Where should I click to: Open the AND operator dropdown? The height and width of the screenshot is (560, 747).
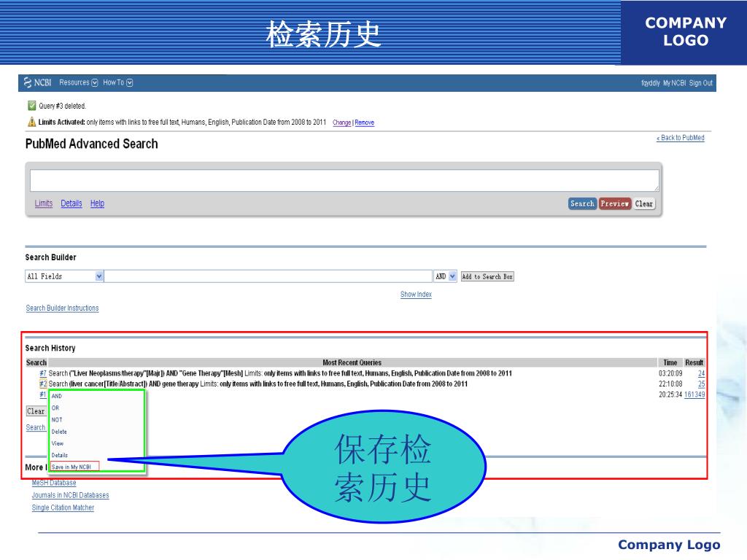click(x=446, y=276)
